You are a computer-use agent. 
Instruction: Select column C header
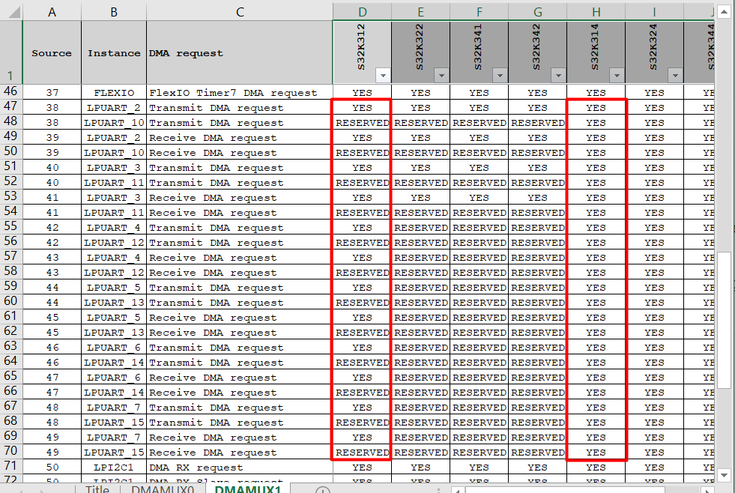[240, 11]
